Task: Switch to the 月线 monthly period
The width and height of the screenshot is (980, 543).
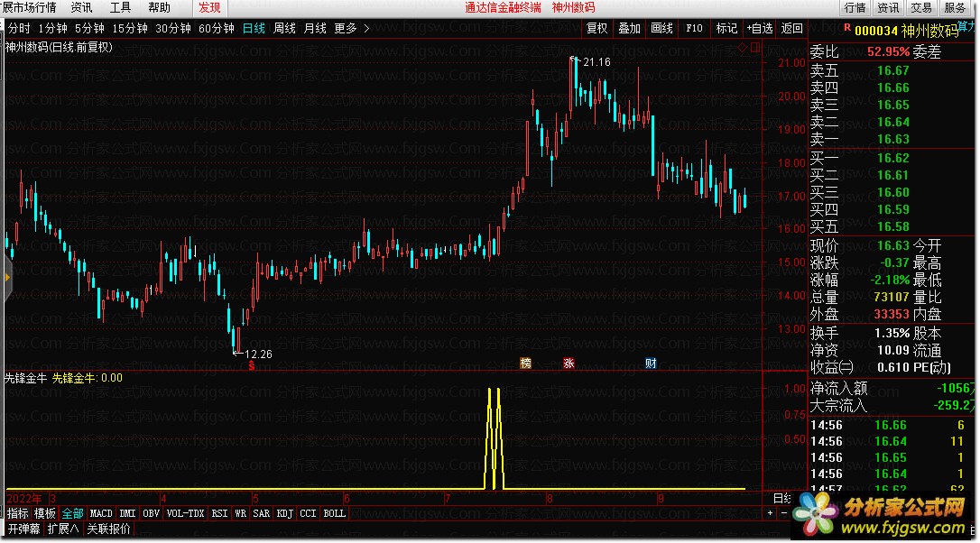Action: (315, 28)
